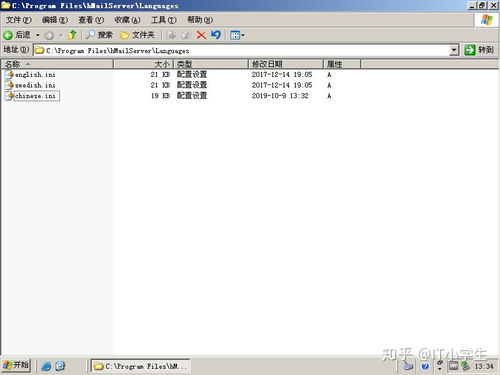The image size is (500, 375).
Task: Open the 帮助(H) menu
Action: [200, 20]
